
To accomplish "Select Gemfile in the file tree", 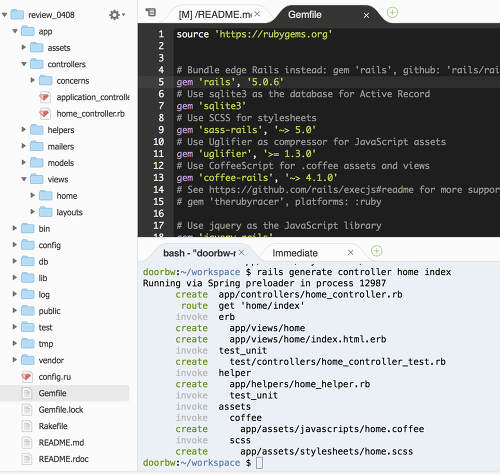I will pyautogui.click(x=52, y=393).
